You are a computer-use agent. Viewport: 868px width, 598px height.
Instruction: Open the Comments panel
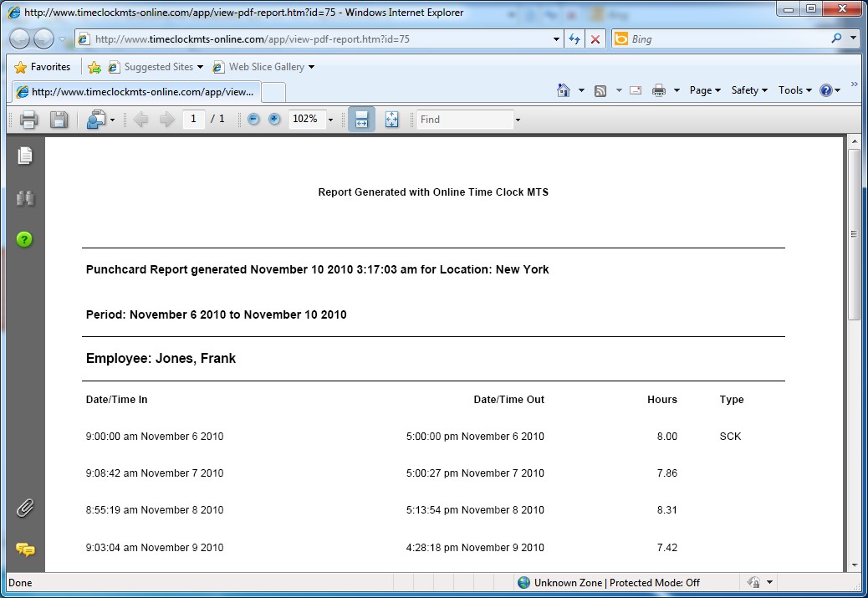coord(25,549)
